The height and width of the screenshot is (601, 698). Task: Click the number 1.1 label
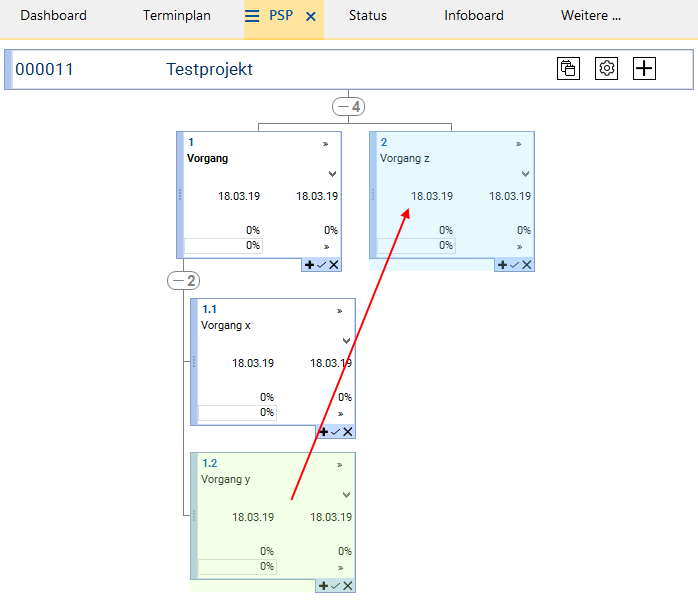209,309
